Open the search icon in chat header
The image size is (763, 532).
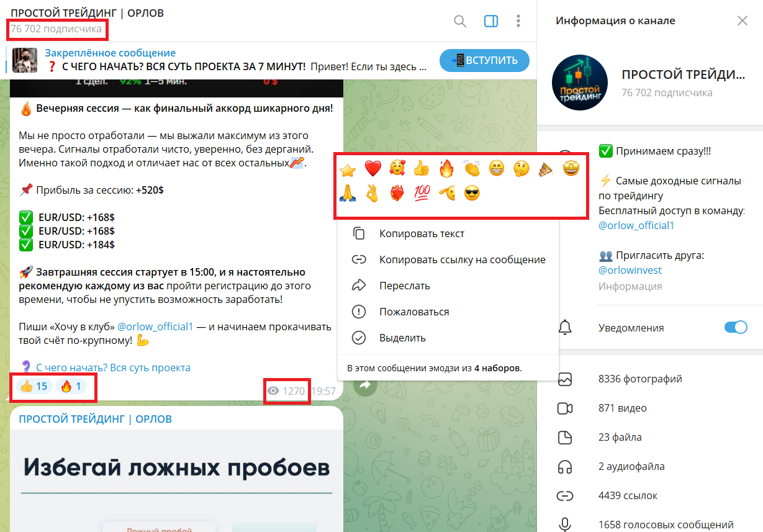pyautogui.click(x=460, y=22)
